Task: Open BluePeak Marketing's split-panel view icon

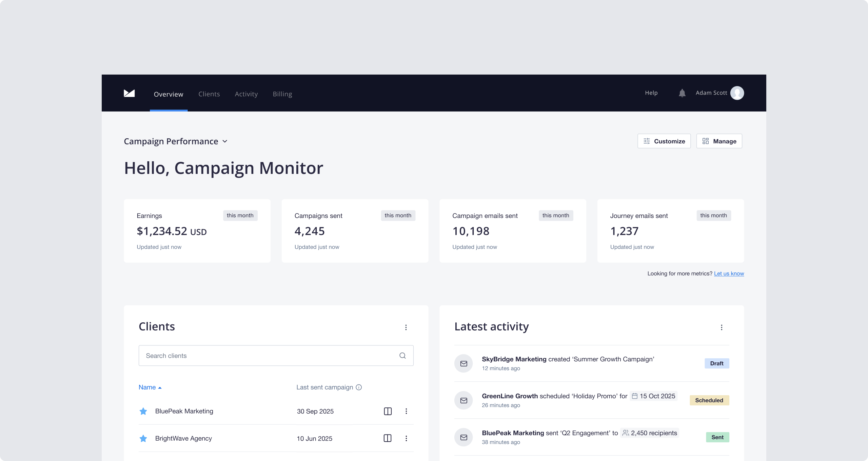Action: (x=388, y=411)
